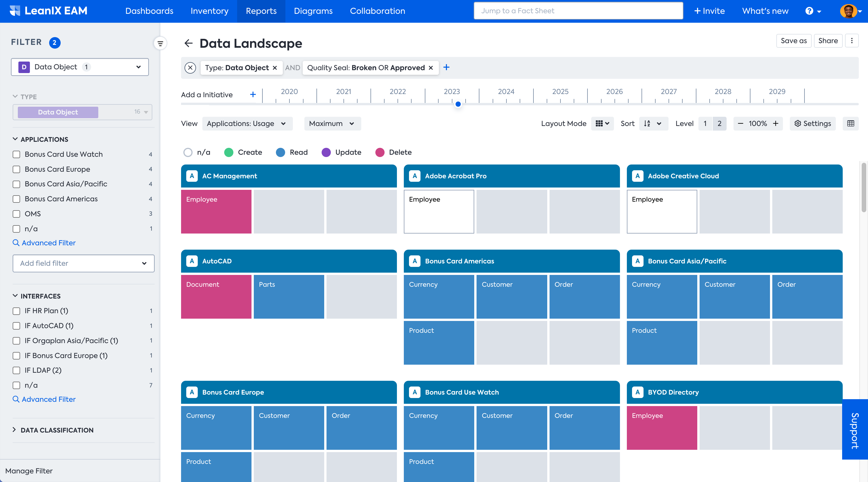Enable the OMS application checkbox

[16, 214]
